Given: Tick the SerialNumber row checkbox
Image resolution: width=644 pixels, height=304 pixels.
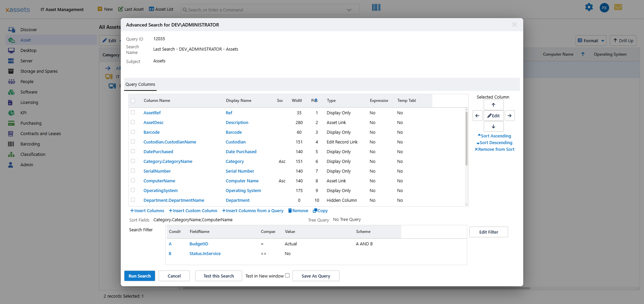Looking at the screenshot, I should (x=133, y=171).
